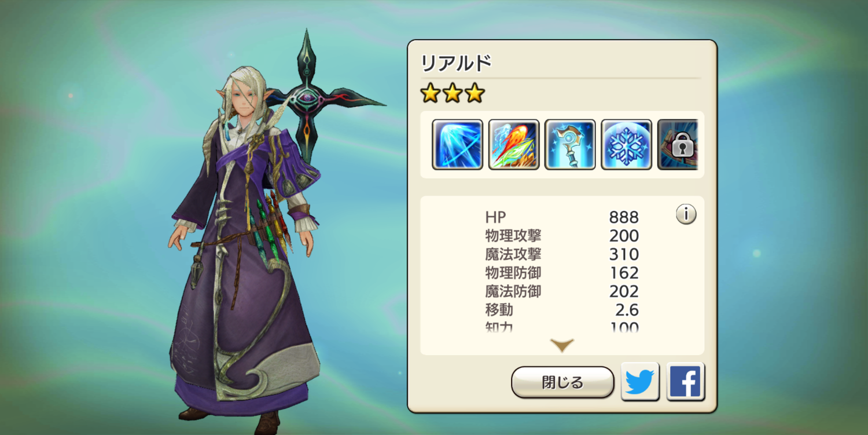The height and width of the screenshot is (435, 868).
Task: Select the 魔法攻撃 stat row
Action: [562, 254]
